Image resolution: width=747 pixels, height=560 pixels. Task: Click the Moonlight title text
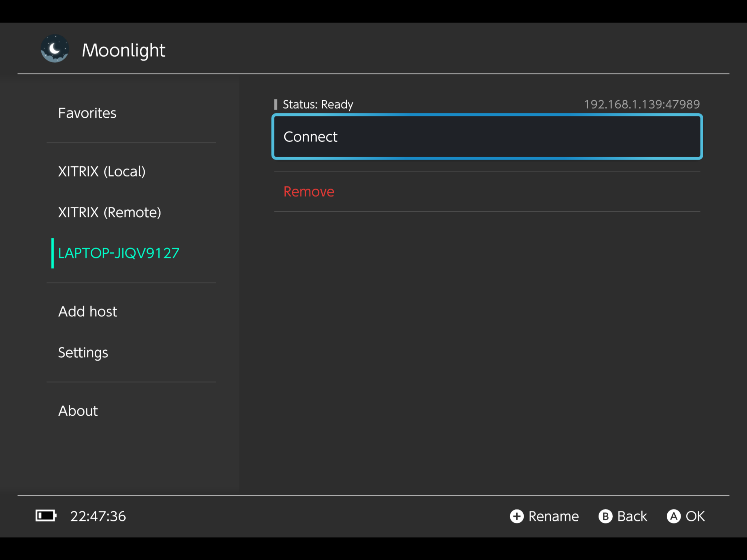[x=124, y=51]
